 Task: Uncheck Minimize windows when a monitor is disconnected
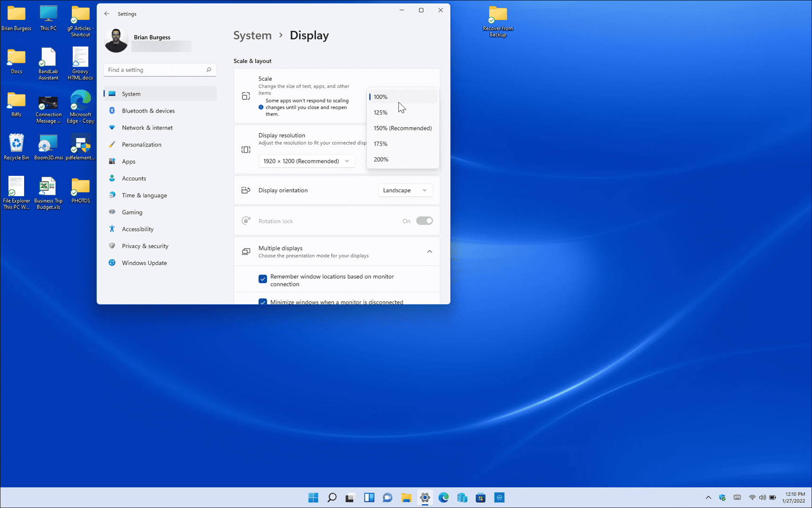263,302
